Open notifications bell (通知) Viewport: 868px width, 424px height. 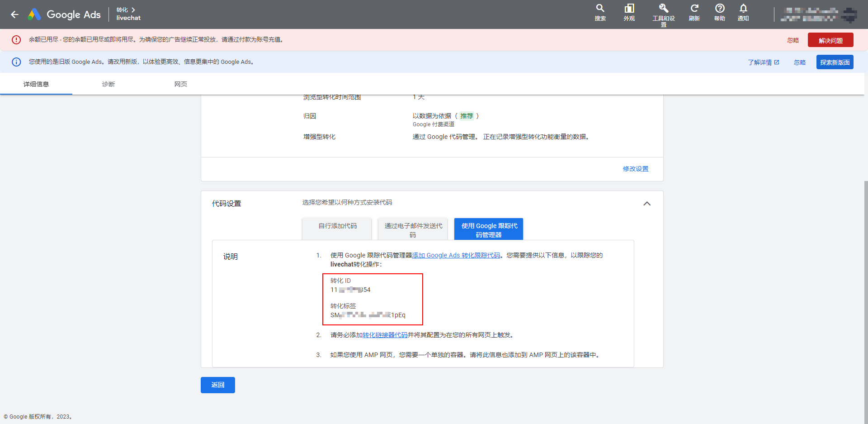(743, 13)
